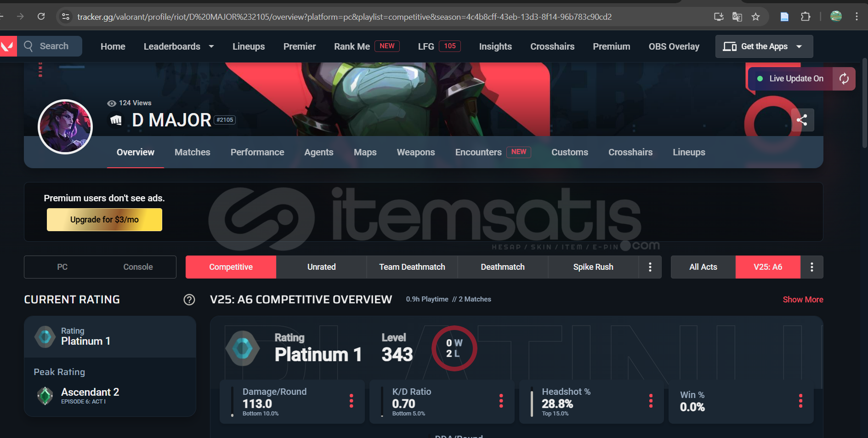The height and width of the screenshot is (438, 868).
Task: Open the browser extensions puzzle icon
Action: tap(806, 17)
